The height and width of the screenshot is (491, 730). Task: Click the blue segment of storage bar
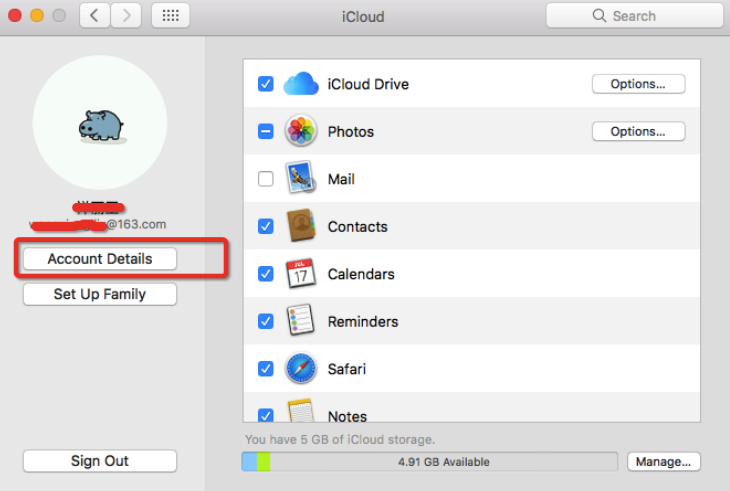[x=250, y=462]
